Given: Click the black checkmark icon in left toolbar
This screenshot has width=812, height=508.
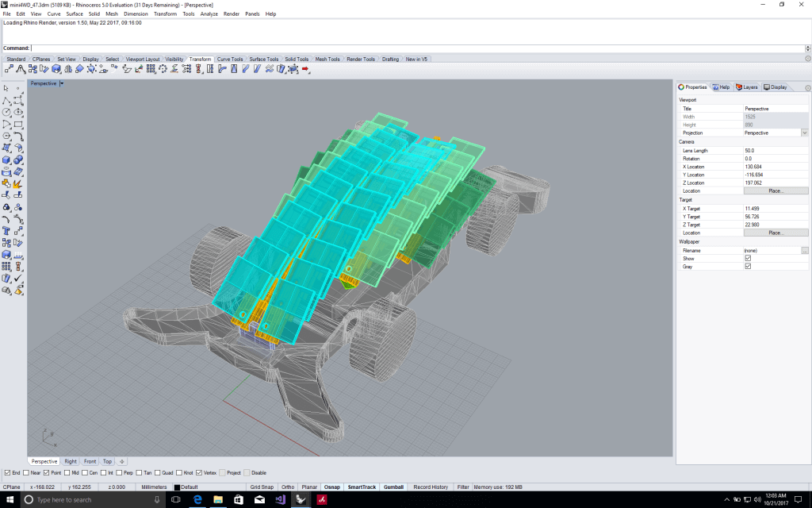Looking at the screenshot, I should (x=18, y=279).
